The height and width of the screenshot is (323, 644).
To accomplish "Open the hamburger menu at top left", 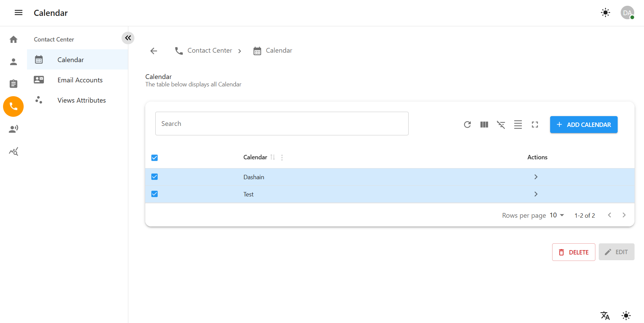I will pos(19,13).
